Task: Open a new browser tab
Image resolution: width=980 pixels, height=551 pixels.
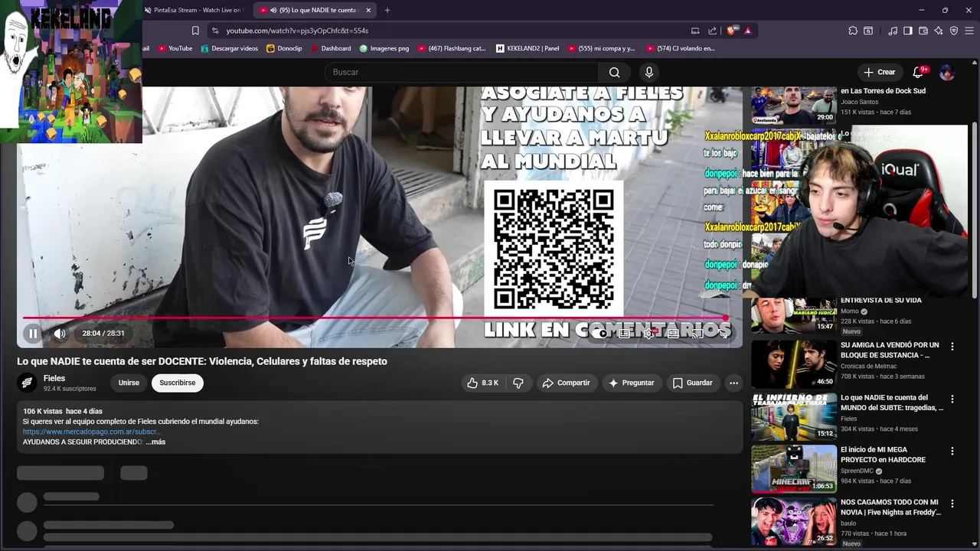Action: tap(387, 10)
